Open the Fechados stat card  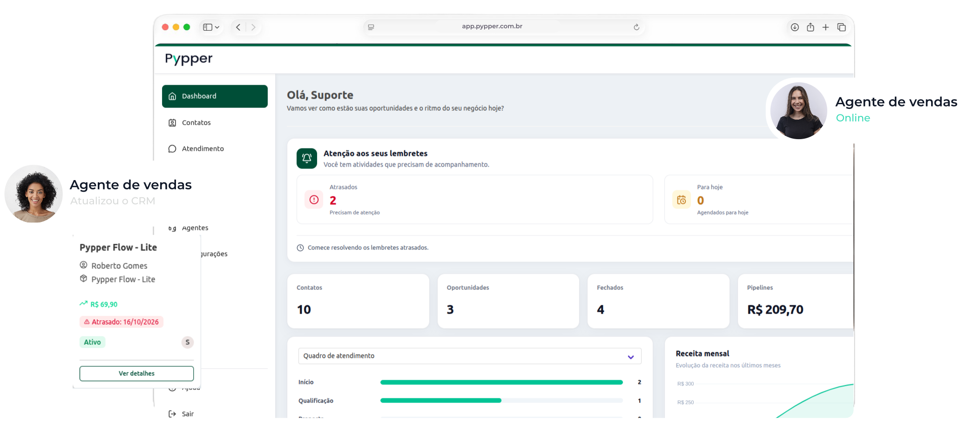coord(658,301)
